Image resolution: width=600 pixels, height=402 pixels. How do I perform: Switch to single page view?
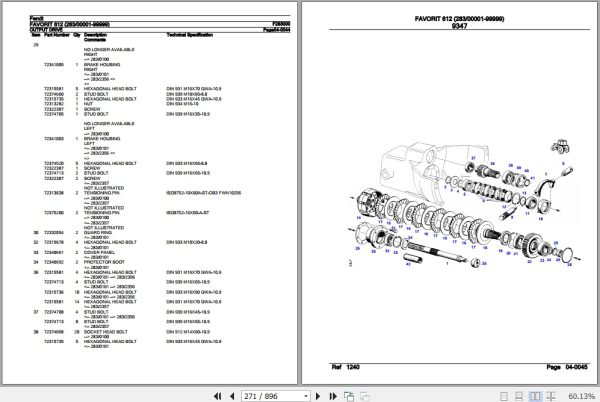tap(504, 396)
